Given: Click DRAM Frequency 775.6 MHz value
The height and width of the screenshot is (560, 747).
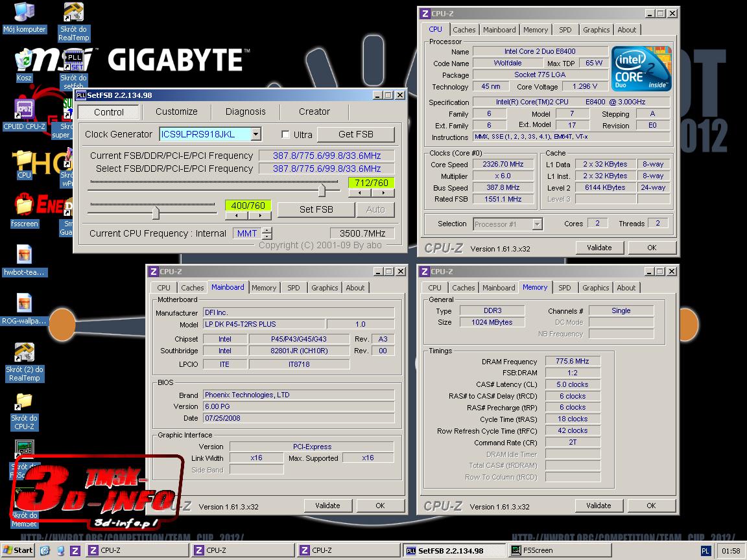Looking at the screenshot, I should click(572, 362).
